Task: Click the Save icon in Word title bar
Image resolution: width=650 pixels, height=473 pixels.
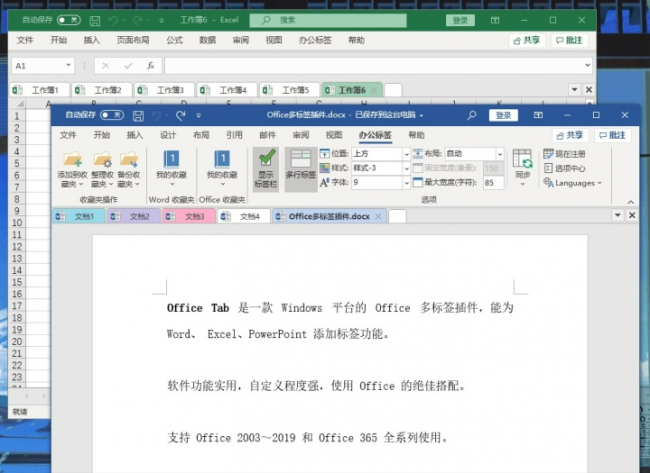Action: [x=138, y=116]
